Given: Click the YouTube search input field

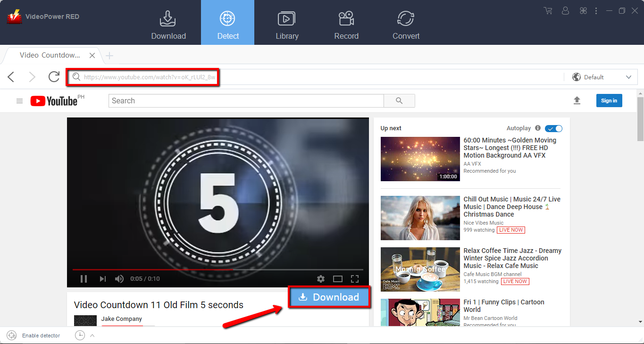Looking at the screenshot, I should [245, 101].
